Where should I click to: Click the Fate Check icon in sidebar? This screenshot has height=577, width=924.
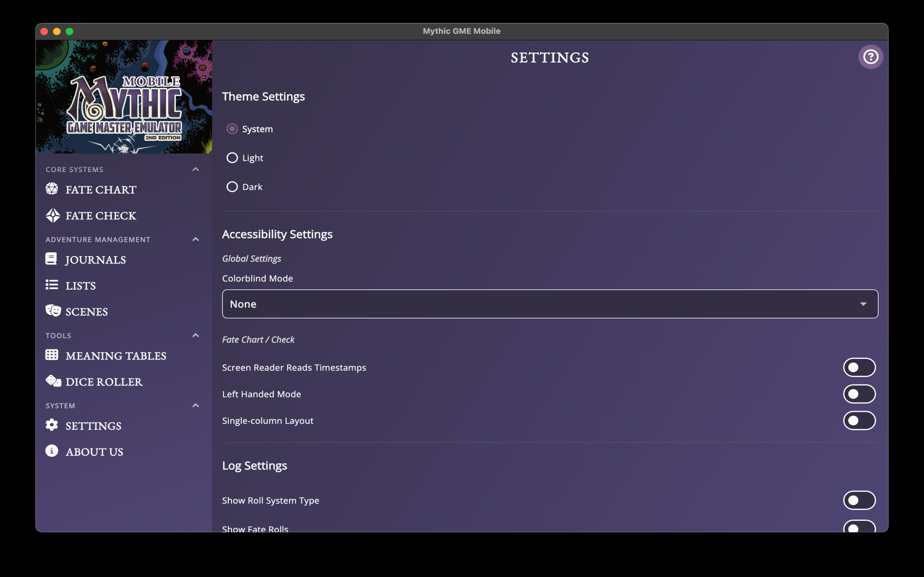pos(53,215)
